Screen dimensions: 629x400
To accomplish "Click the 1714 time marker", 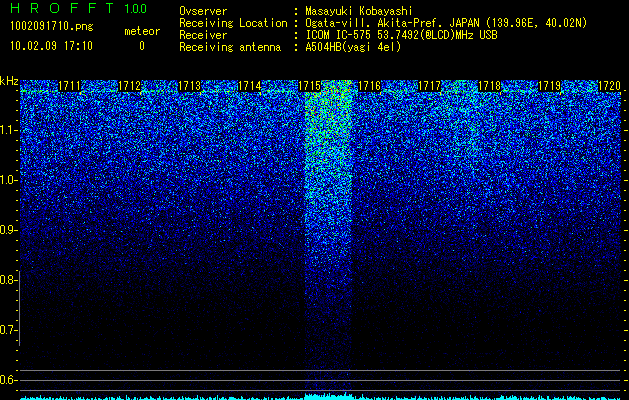I will pyautogui.click(x=250, y=86).
